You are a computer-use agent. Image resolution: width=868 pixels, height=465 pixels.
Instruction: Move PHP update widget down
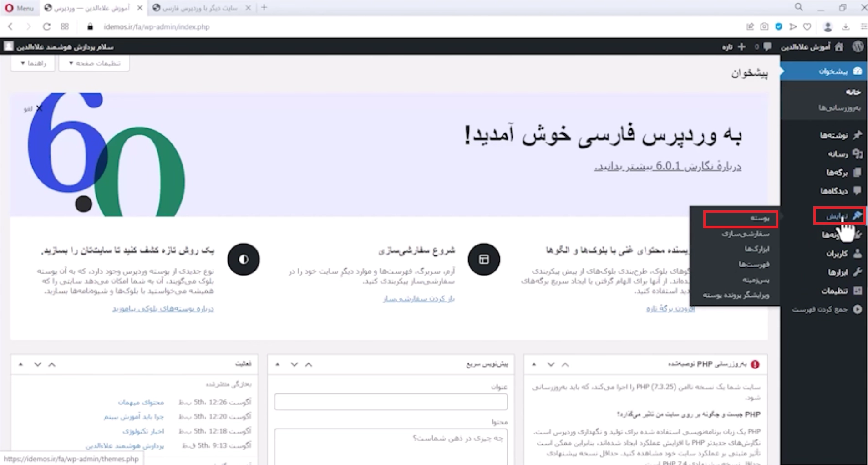(x=551, y=364)
